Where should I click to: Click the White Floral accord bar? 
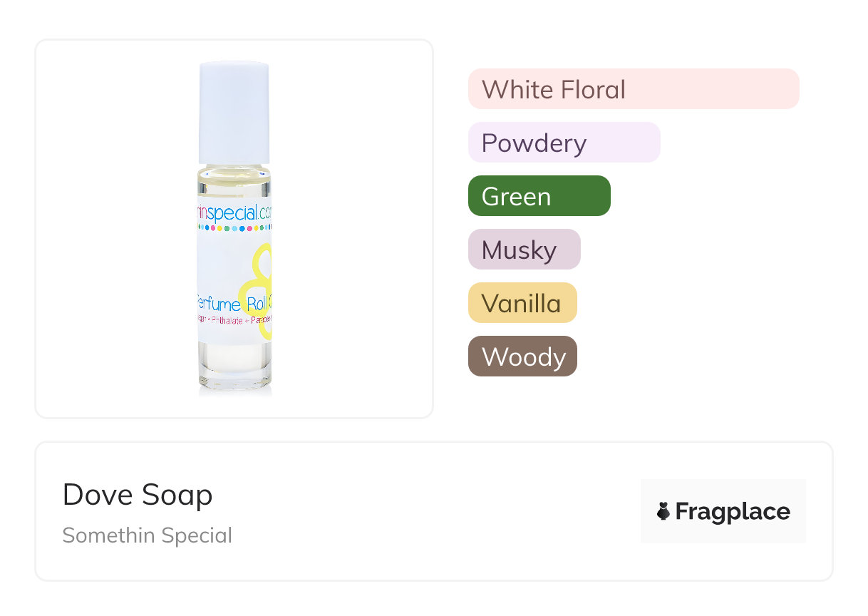(633, 89)
